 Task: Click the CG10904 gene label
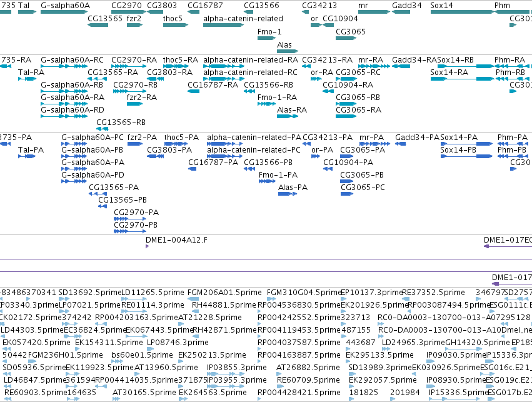click(x=340, y=19)
